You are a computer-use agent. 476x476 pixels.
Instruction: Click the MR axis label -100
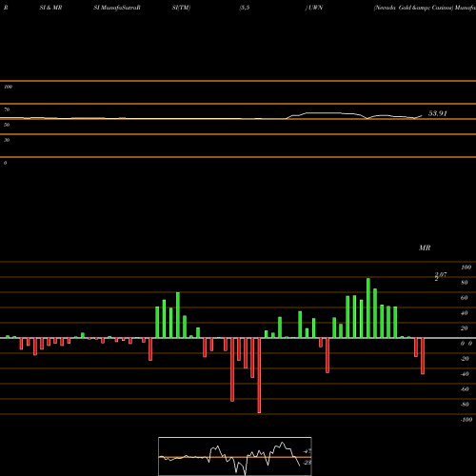466,420
